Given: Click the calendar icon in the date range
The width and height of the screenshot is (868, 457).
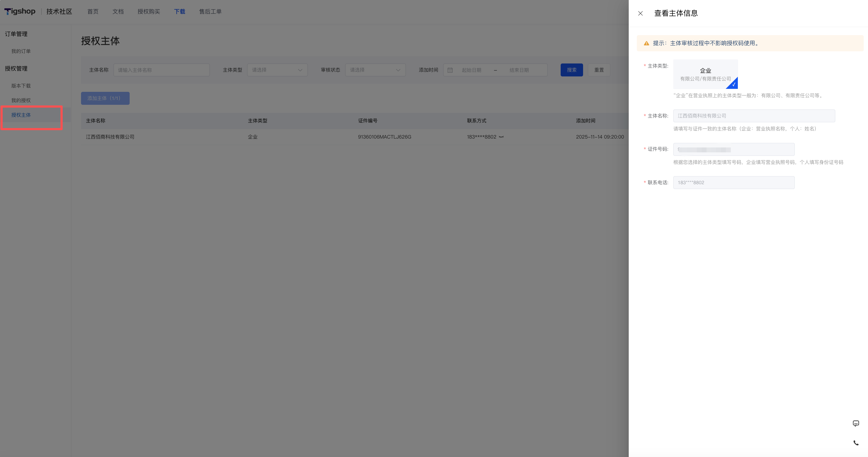Looking at the screenshot, I should point(450,70).
